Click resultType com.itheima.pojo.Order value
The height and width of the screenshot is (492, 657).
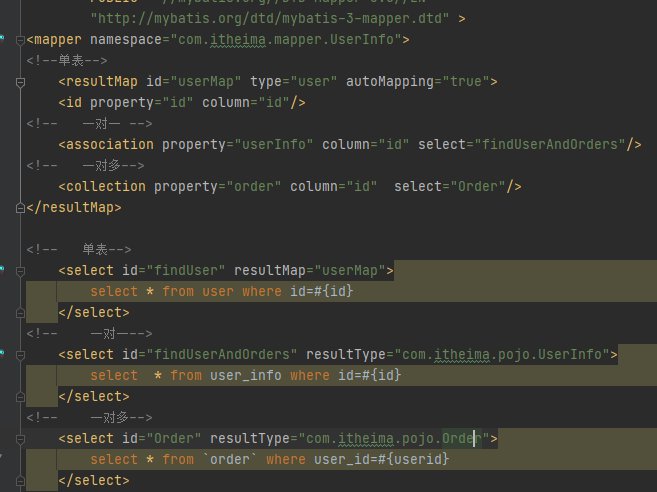coord(394,438)
